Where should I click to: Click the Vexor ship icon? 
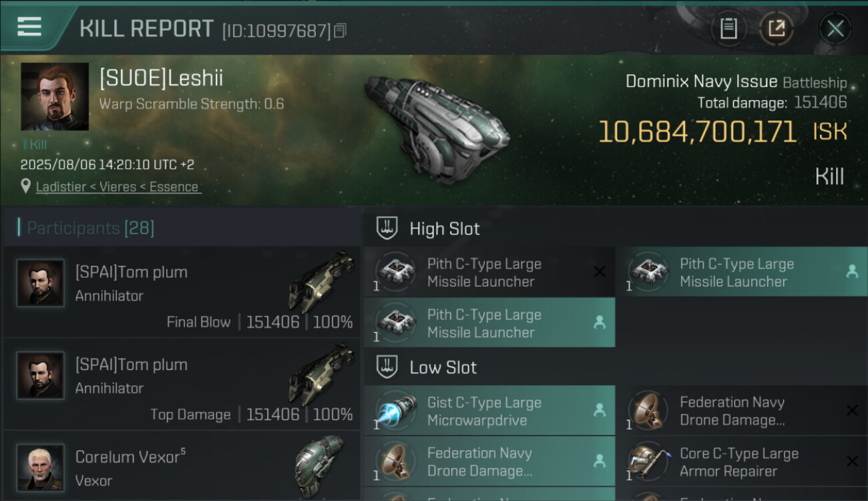(320, 466)
